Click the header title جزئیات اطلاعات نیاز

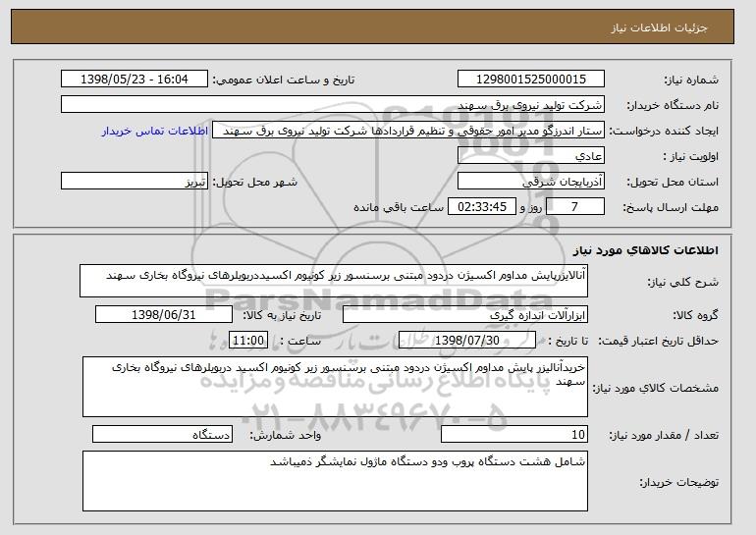click(659, 27)
